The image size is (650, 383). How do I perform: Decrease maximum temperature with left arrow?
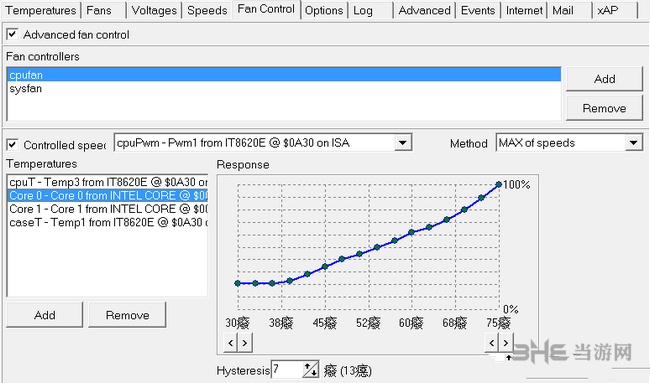coord(492,343)
